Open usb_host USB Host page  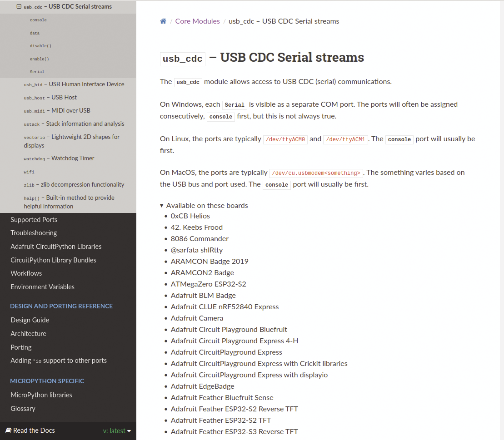pos(50,97)
